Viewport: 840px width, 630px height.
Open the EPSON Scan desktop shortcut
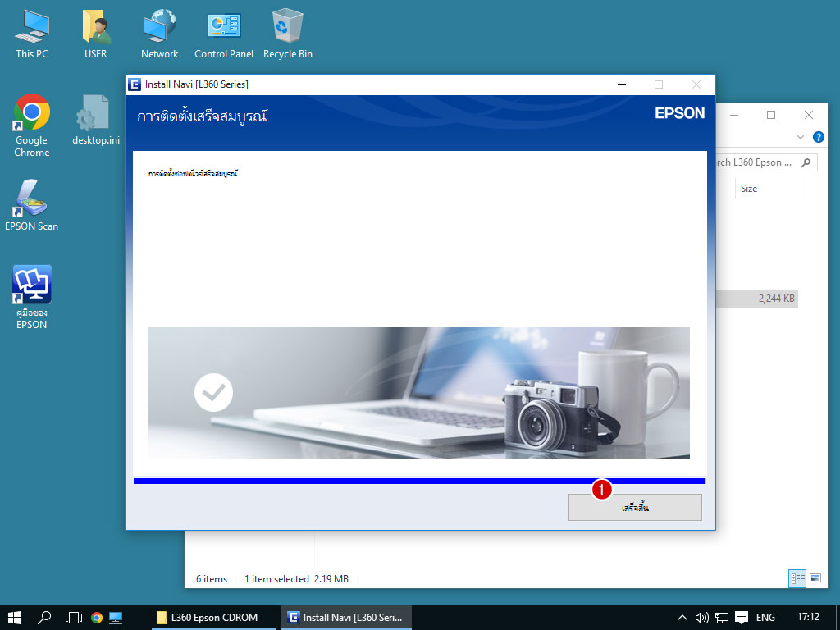click(x=31, y=199)
